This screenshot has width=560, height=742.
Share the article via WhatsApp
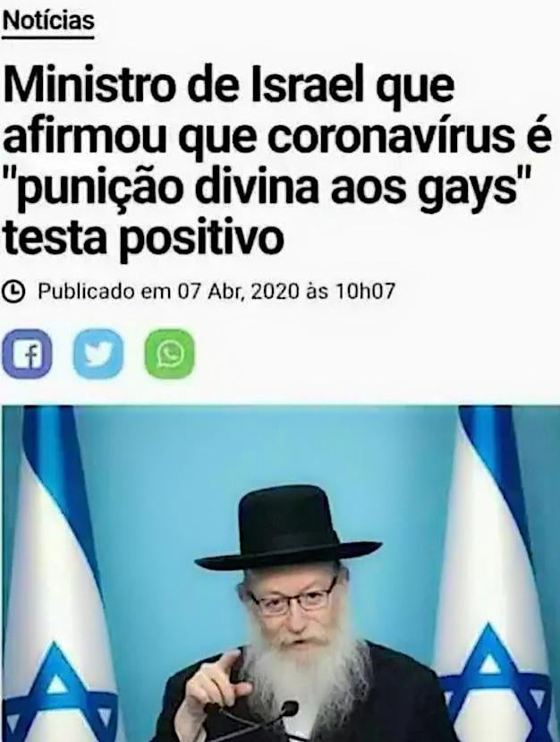[170, 354]
